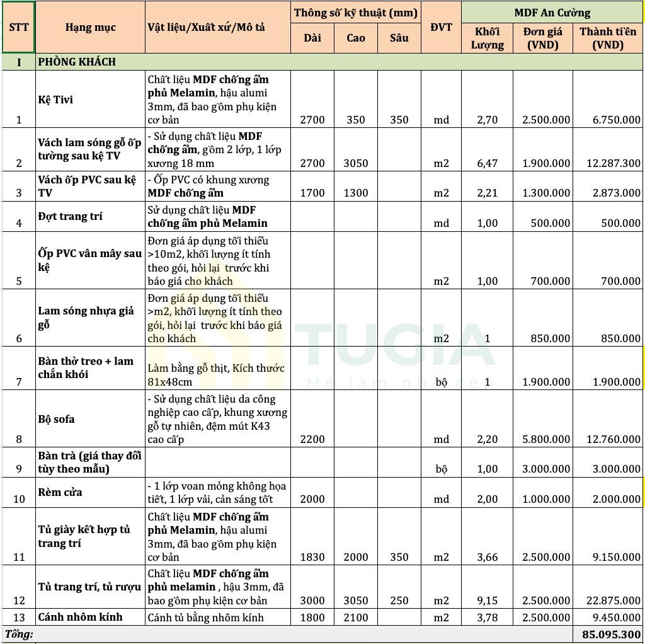Click the Ốp PVC có khung xương description

click(217, 187)
